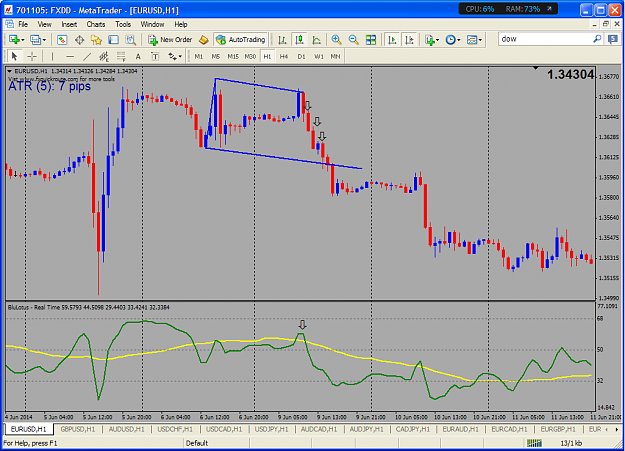Switch to the EURGBP,H1 chart tab
The image size is (625, 451).
558,429
